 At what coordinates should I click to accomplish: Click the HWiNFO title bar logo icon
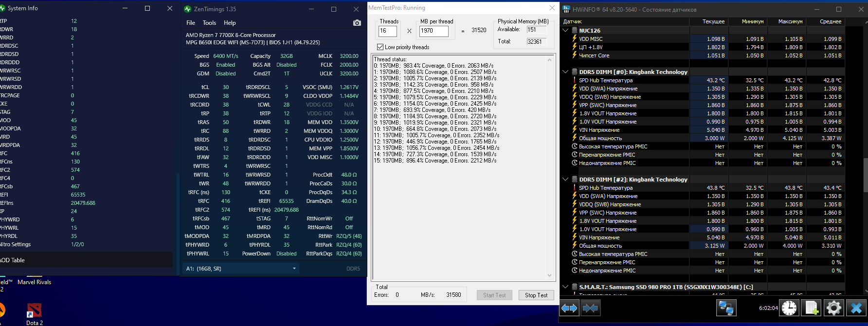[566, 9]
